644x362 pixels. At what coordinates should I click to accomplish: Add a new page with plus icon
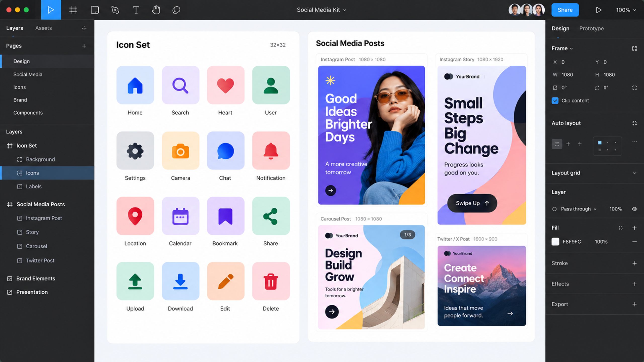(84, 46)
